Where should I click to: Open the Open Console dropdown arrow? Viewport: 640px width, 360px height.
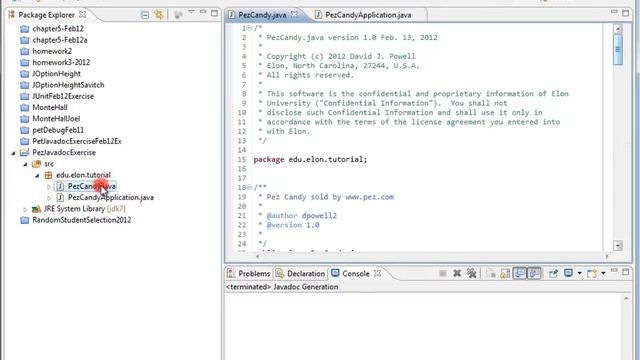pyautogui.click(x=603, y=273)
